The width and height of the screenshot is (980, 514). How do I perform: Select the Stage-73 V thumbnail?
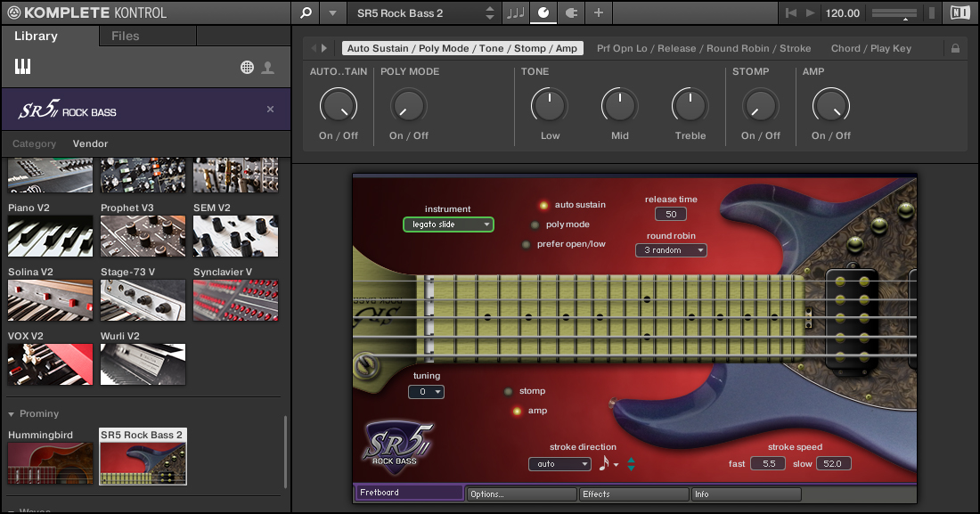click(143, 300)
